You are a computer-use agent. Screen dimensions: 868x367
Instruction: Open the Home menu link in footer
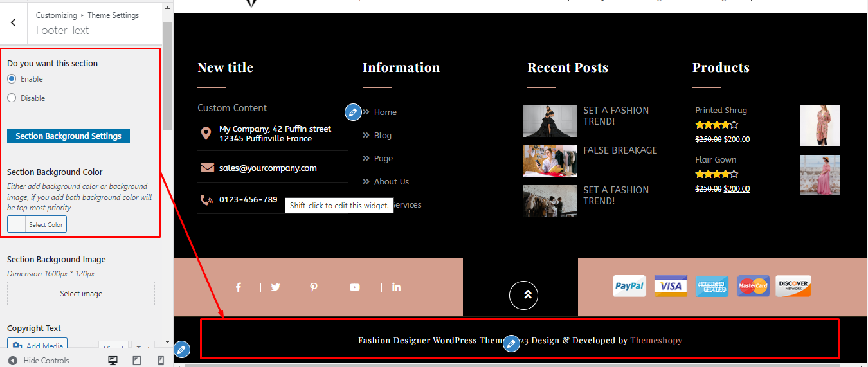coord(385,112)
